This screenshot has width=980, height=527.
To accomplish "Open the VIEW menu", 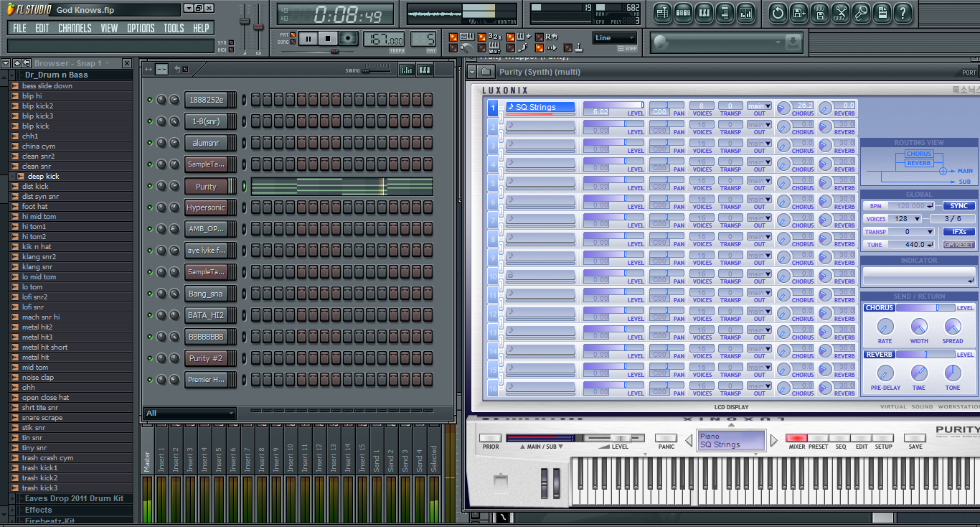I will tap(109, 28).
